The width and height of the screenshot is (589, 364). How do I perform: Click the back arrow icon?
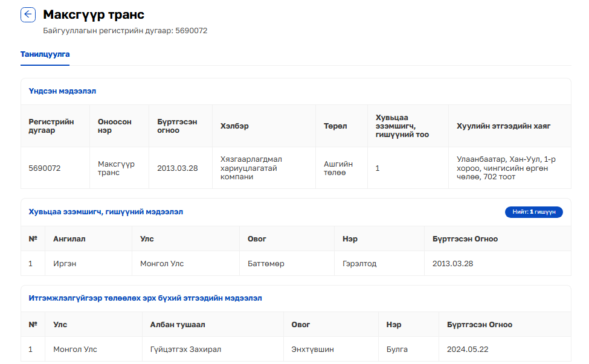[28, 15]
